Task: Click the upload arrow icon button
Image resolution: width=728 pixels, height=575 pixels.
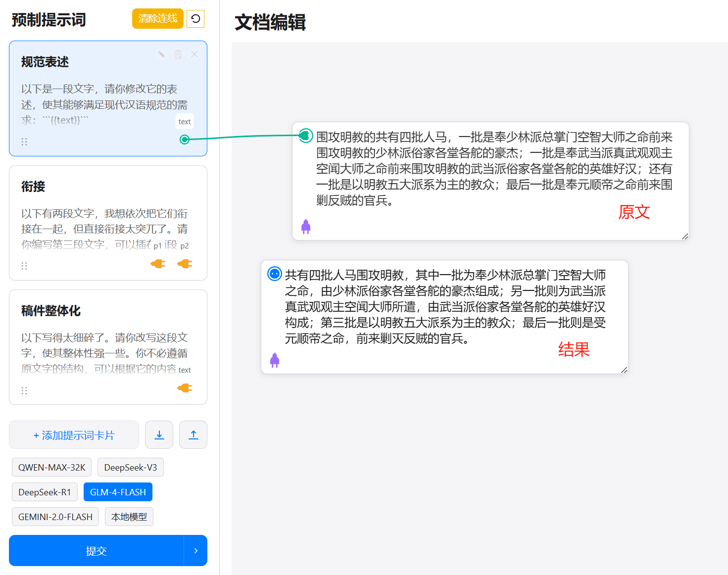Action: click(193, 435)
